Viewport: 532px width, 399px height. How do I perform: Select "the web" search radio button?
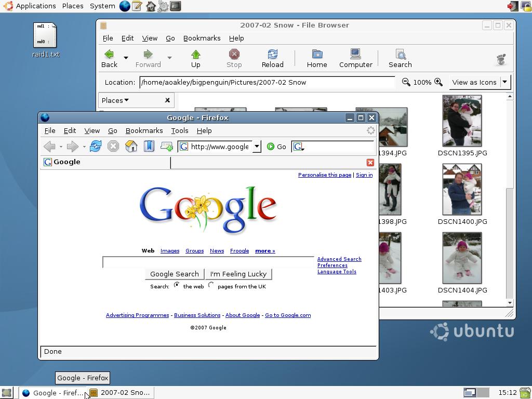tap(177, 285)
